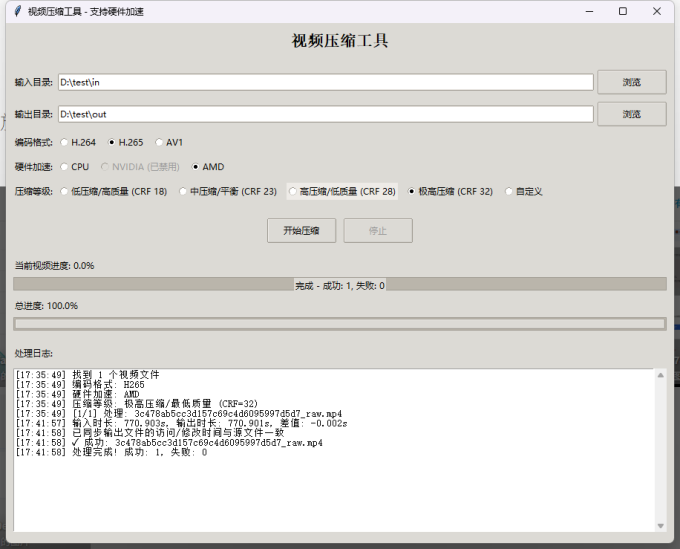Click the '当前视频进度: 0.0%' label
The image size is (680, 549).
point(55,266)
